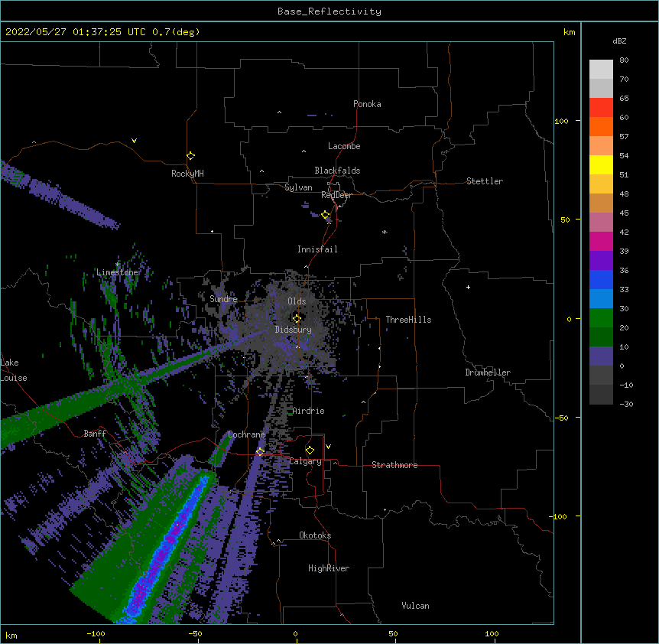Click the yellow radar marker near Olds
659x644 pixels.
point(297,318)
